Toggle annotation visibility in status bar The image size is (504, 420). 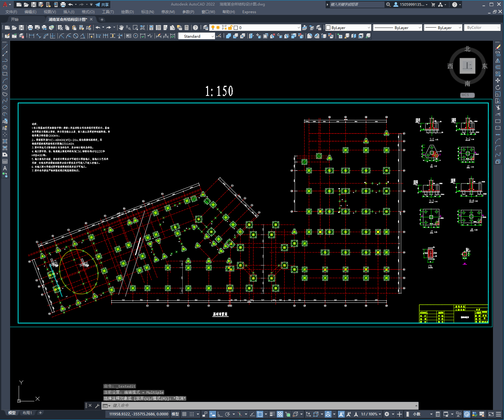pos(341,414)
